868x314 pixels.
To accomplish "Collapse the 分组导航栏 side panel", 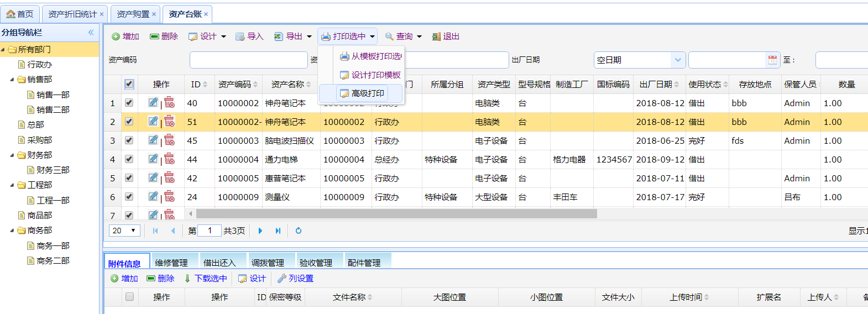I will tap(91, 33).
